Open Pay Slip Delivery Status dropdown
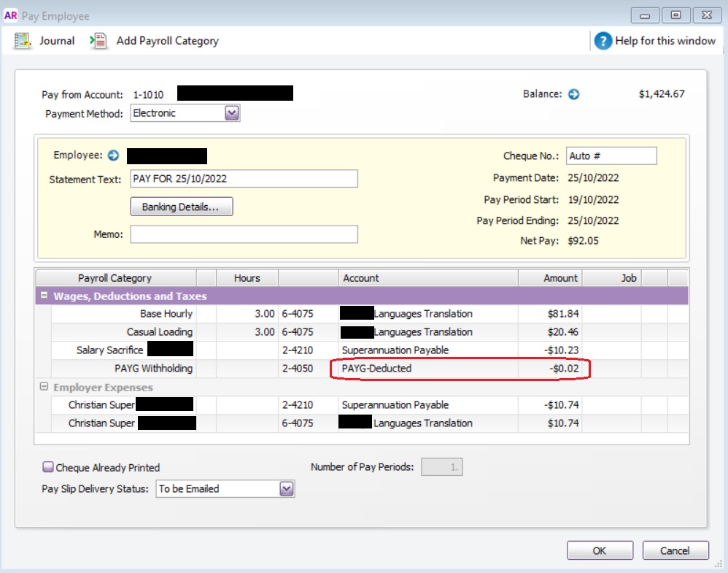The height and width of the screenshot is (573, 728). point(287,489)
